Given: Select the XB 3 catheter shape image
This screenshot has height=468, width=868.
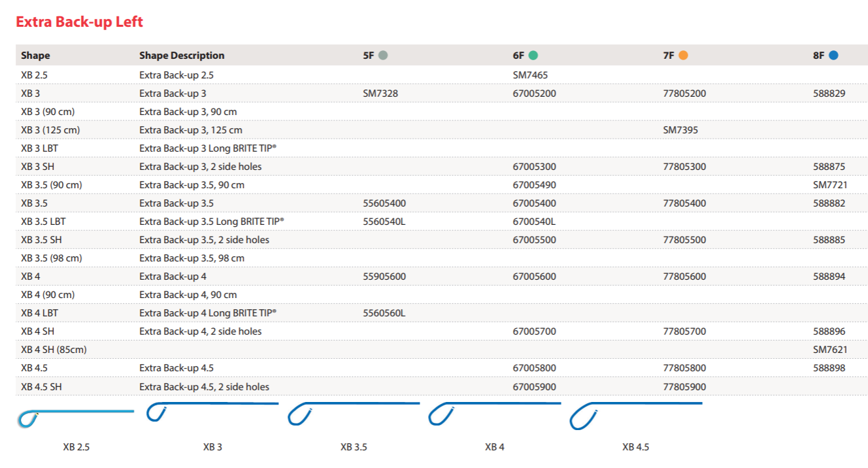Looking at the screenshot, I should click(212, 412).
